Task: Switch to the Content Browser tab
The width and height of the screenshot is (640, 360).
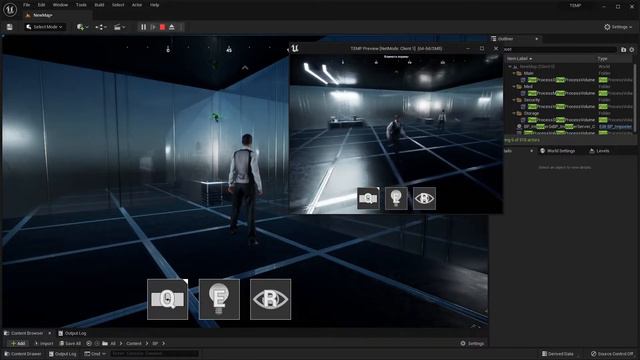Action: [x=24, y=333]
